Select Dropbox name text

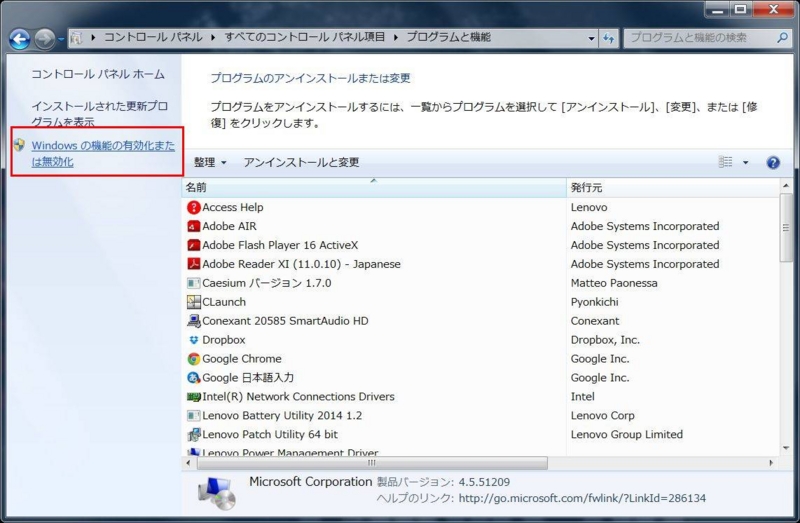pos(223,340)
